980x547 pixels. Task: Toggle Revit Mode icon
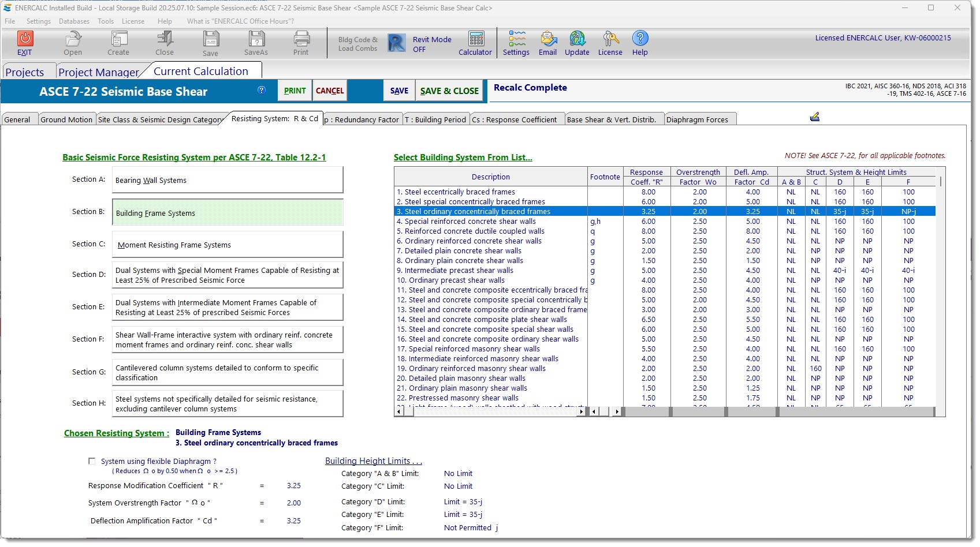tap(397, 43)
